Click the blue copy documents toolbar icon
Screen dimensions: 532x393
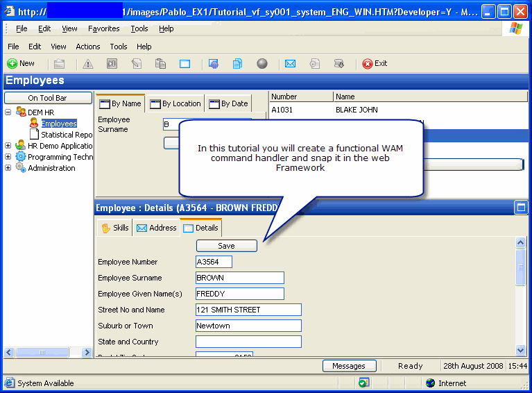pyautogui.click(x=237, y=63)
